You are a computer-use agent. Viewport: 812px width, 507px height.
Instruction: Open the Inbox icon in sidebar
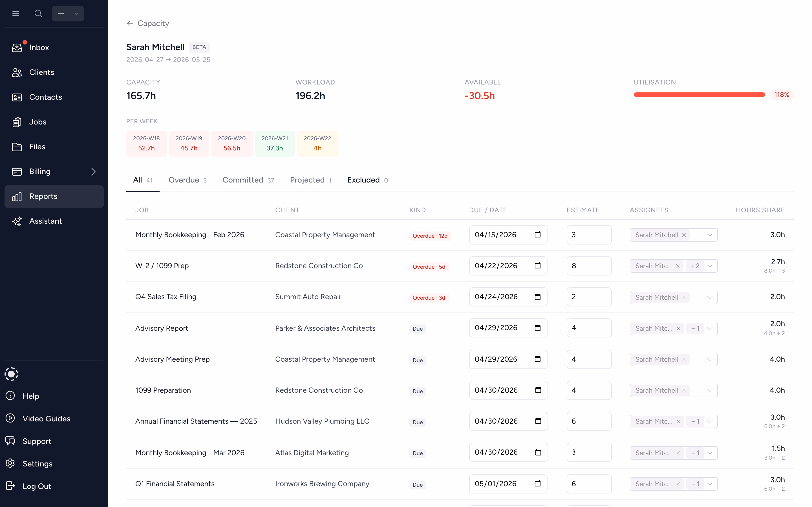coord(17,48)
